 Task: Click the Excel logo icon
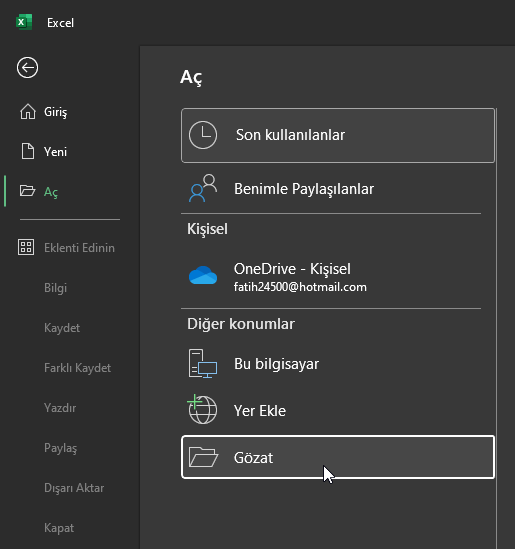[24, 22]
